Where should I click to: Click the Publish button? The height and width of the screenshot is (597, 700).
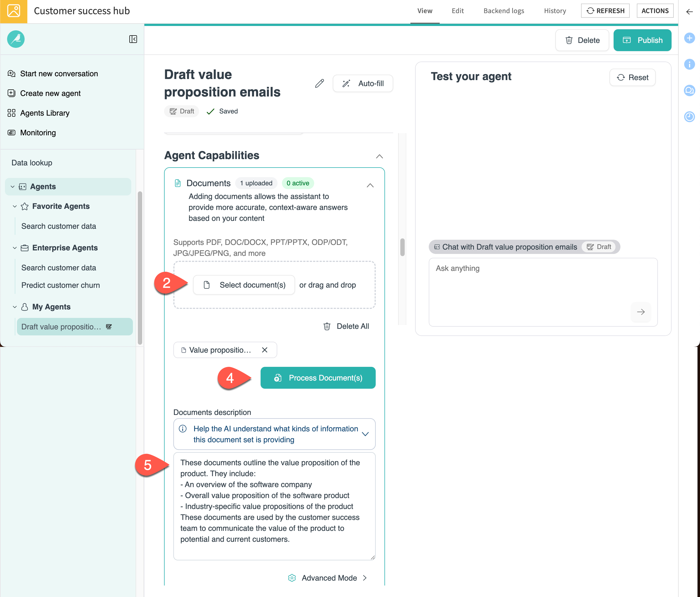[642, 40]
